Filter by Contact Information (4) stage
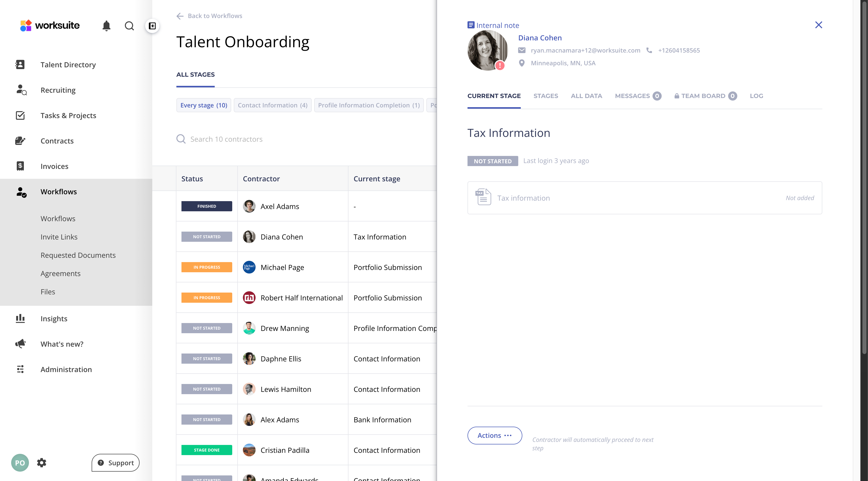Screen dimensions: 868x481 coord(272,105)
